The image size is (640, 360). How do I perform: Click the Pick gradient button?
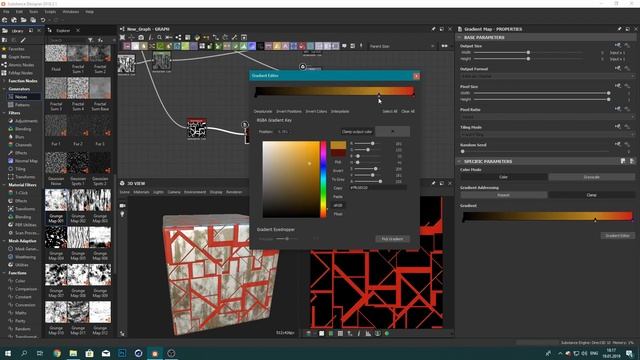(392, 239)
